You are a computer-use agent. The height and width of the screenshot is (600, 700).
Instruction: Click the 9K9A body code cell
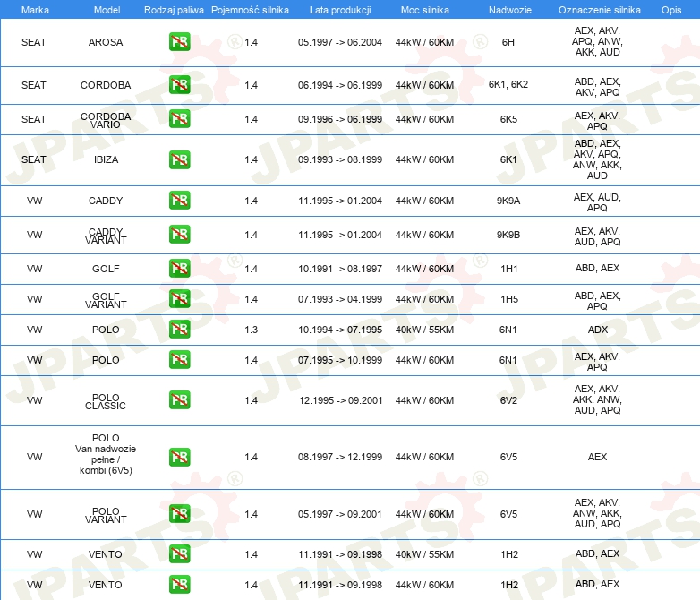point(508,201)
